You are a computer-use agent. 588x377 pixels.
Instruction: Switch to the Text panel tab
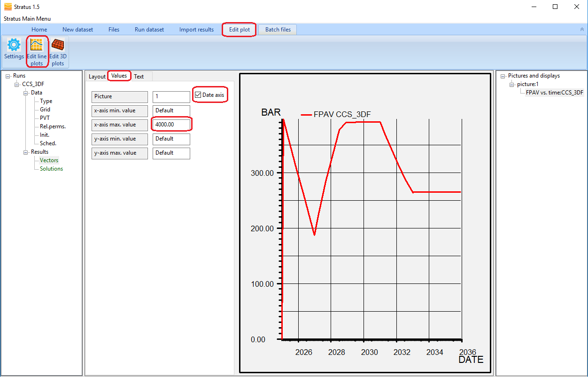(x=139, y=77)
